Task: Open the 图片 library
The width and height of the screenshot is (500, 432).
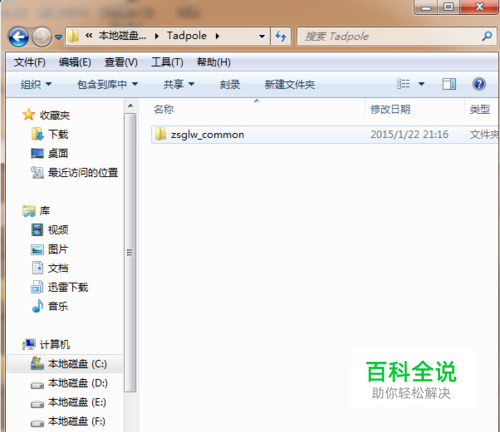Action: click(58, 249)
